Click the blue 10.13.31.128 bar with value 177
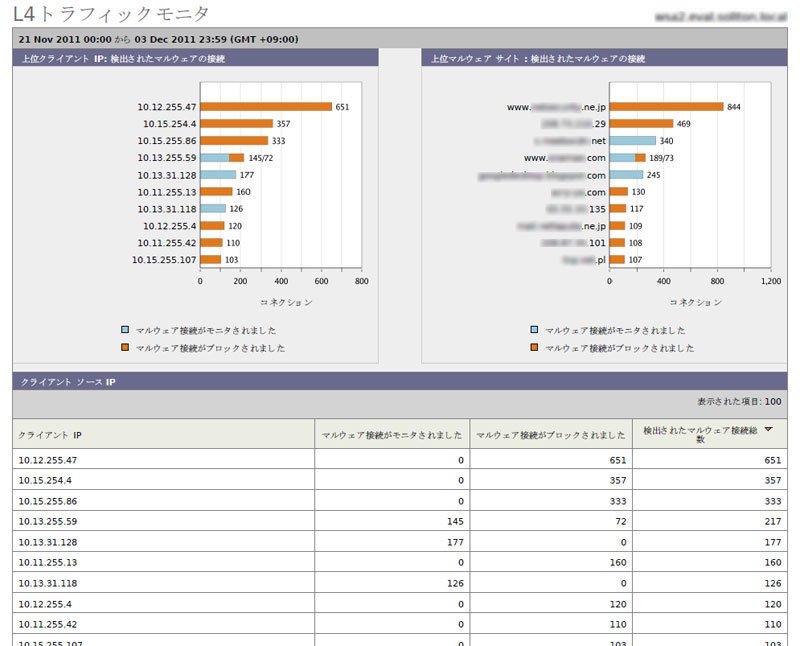800x646 pixels. (218, 175)
